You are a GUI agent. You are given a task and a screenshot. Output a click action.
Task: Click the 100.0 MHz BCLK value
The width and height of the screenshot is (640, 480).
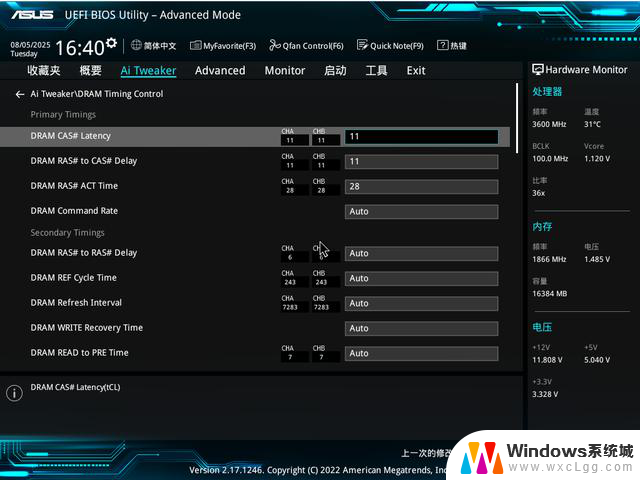(x=550, y=159)
